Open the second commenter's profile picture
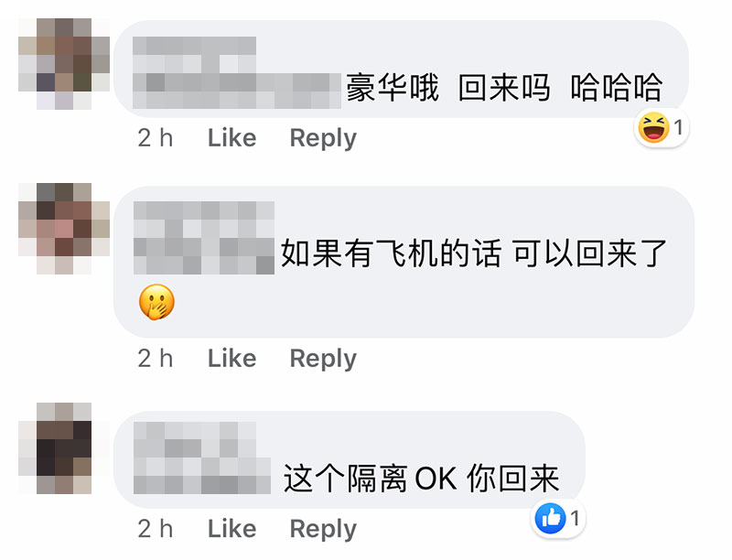This screenshot has width=732, height=560. click(x=64, y=229)
